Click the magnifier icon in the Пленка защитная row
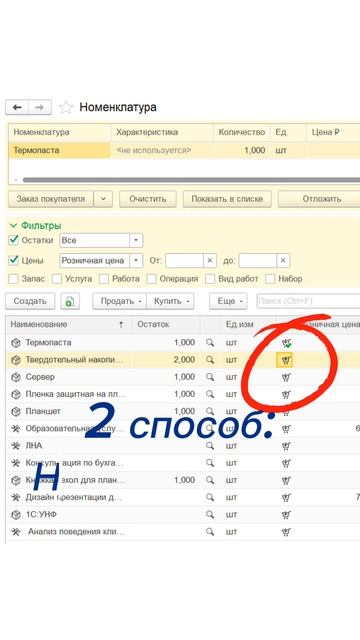This screenshot has height=640, width=360. point(210,394)
